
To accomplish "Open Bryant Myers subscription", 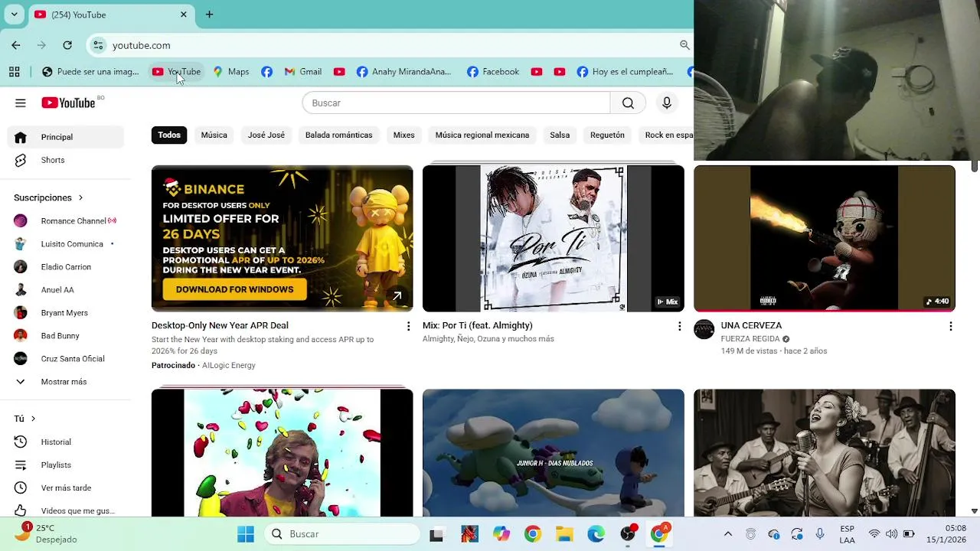I will tap(66, 313).
